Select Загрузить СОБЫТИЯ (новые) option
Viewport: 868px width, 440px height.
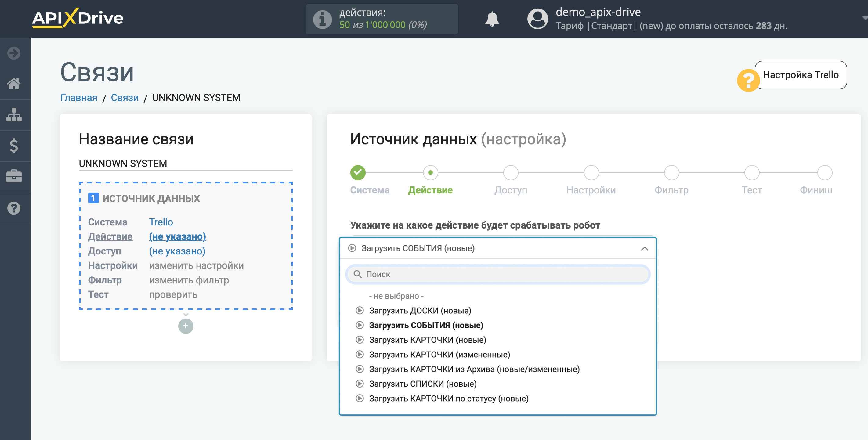tap(426, 326)
